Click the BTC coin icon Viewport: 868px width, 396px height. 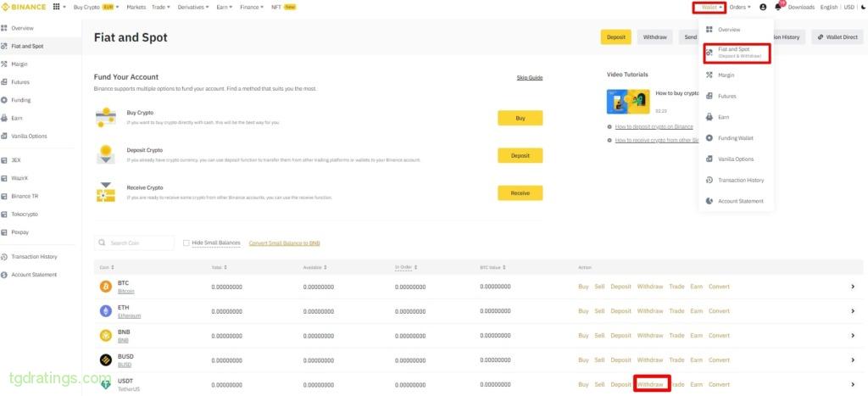pos(105,287)
